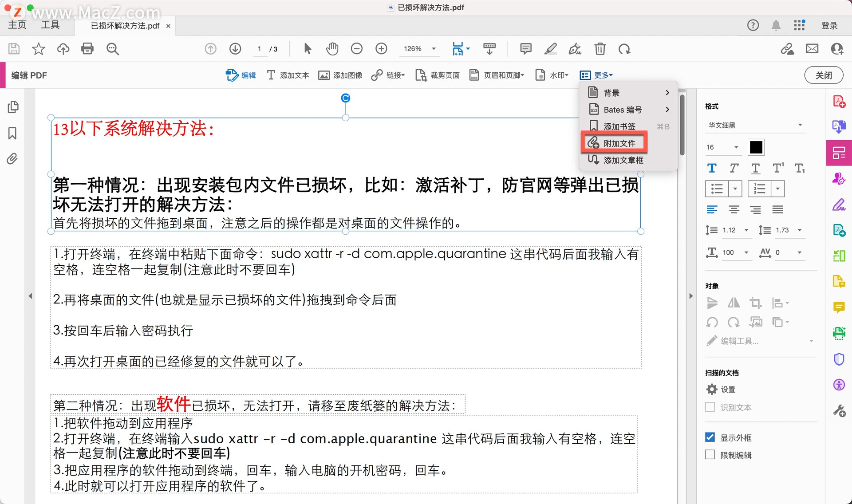
Task: Enable the 限制编辑 checkbox
Action: tap(710, 454)
